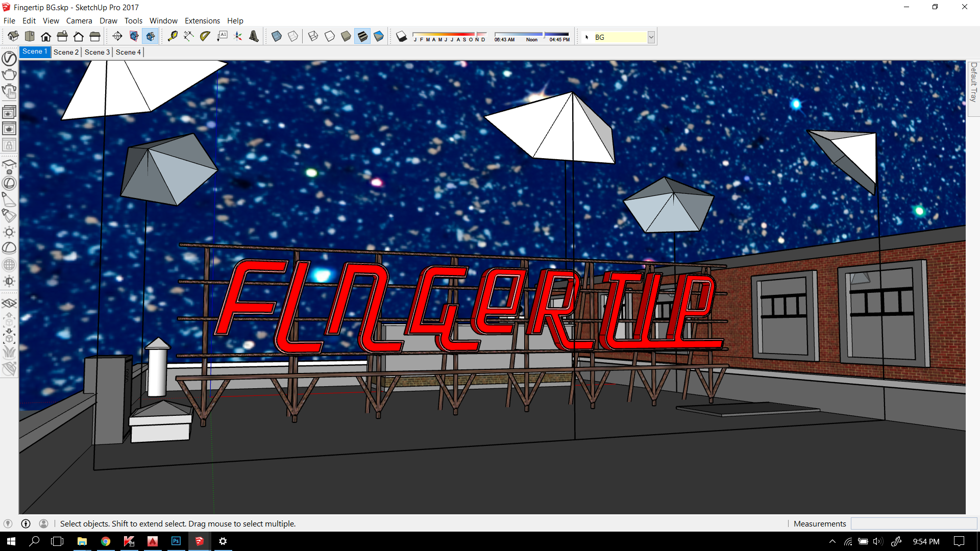Apply the Monochrome face style

[379, 36]
